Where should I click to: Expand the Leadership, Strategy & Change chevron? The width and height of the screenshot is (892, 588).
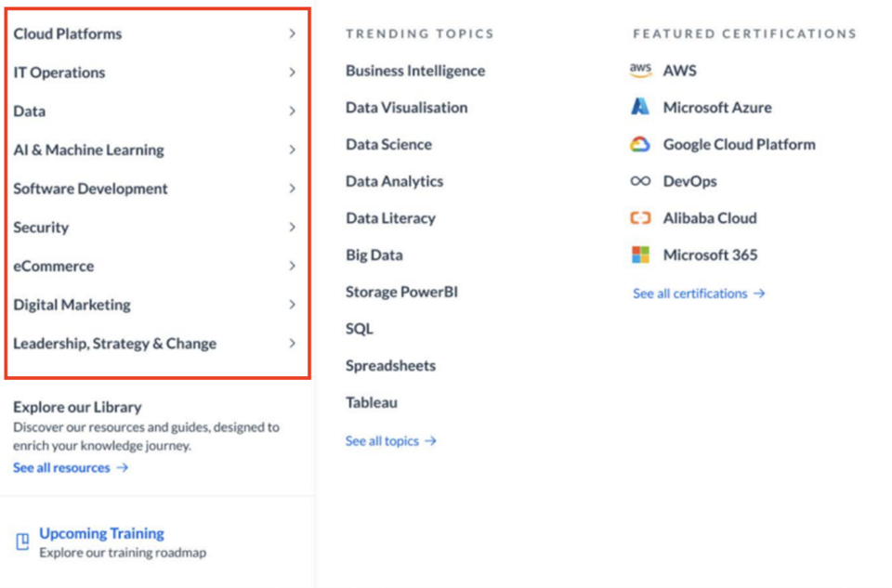click(x=292, y=343)
